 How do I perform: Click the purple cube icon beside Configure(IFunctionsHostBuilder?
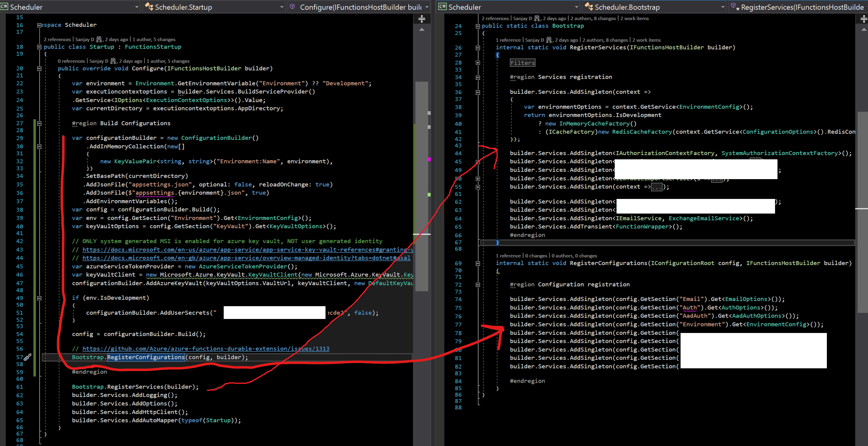293,7
